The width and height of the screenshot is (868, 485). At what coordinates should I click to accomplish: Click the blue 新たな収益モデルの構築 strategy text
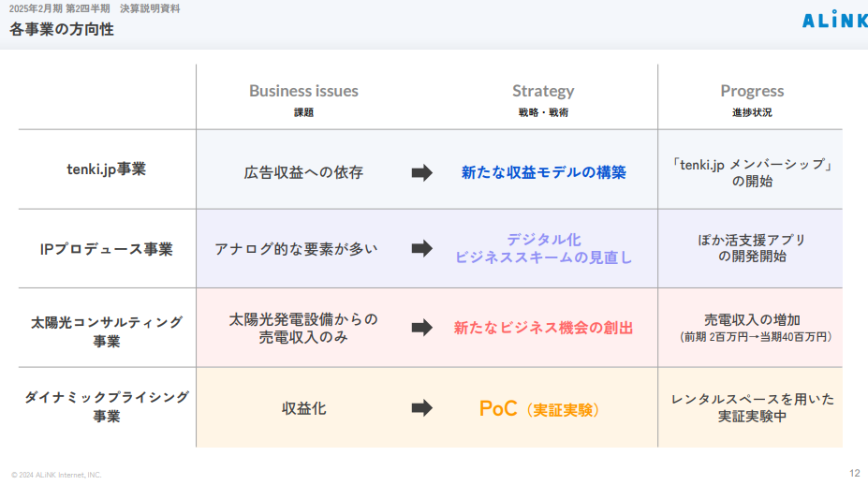click(543, 172)
